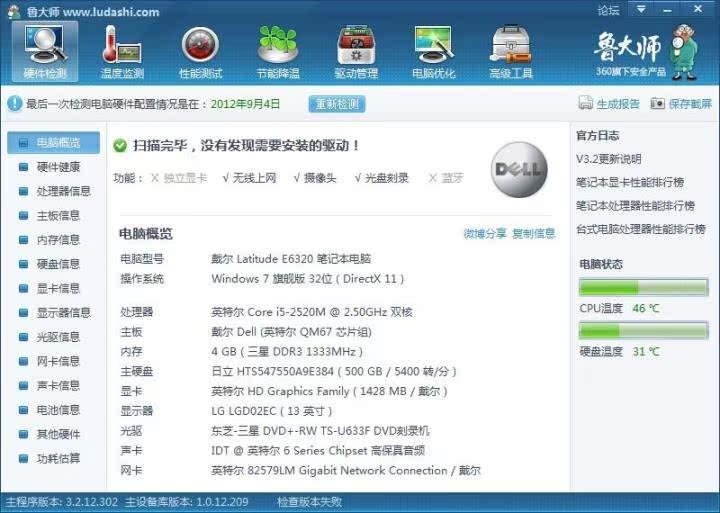Open the 硬件检测 hardware detection icon

click(45, 48)
